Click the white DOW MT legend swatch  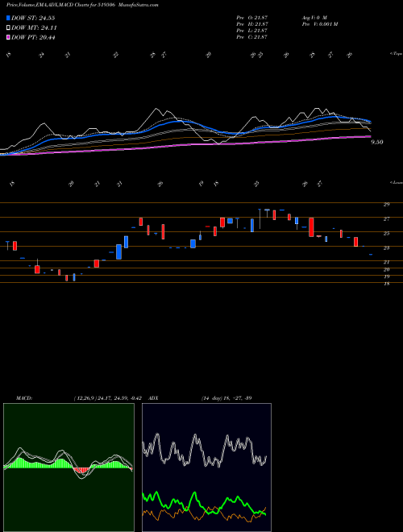click(8, 28)
